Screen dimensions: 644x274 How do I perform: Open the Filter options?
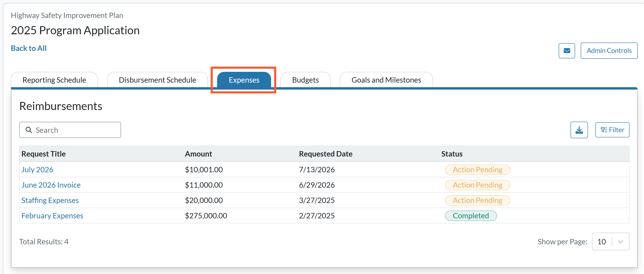[612, 130]
